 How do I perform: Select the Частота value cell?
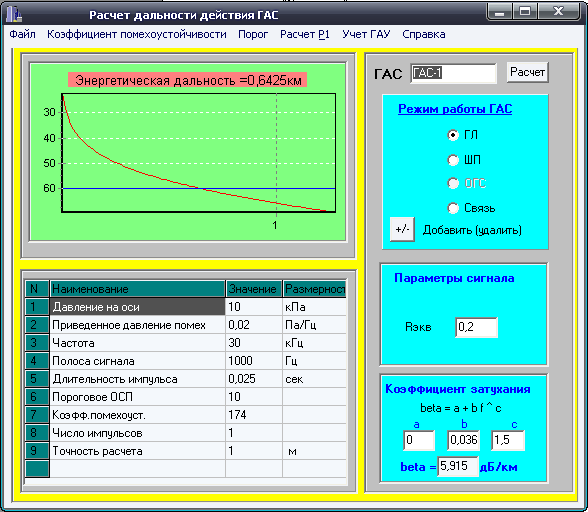click(254, 343)
